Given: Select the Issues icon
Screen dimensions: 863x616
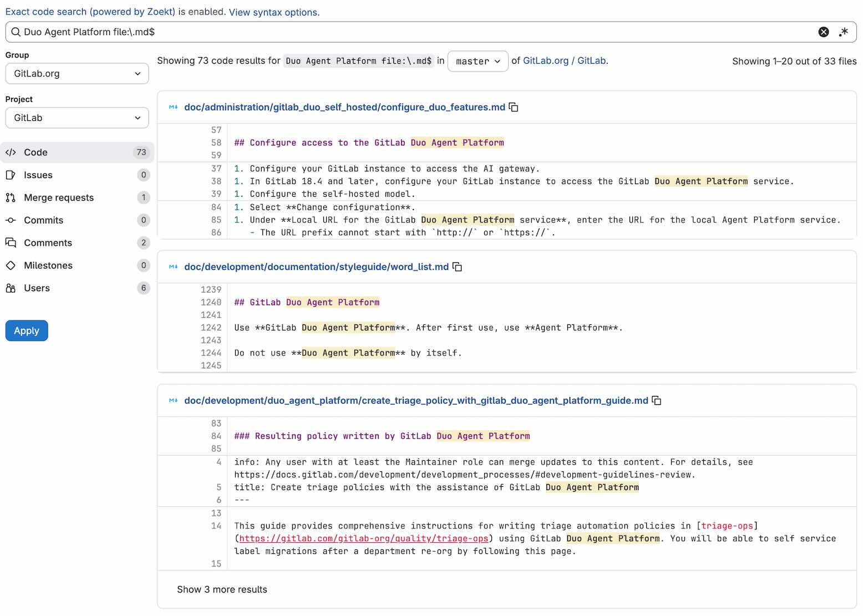Looking at the screenshot, I should click(11, 175).
